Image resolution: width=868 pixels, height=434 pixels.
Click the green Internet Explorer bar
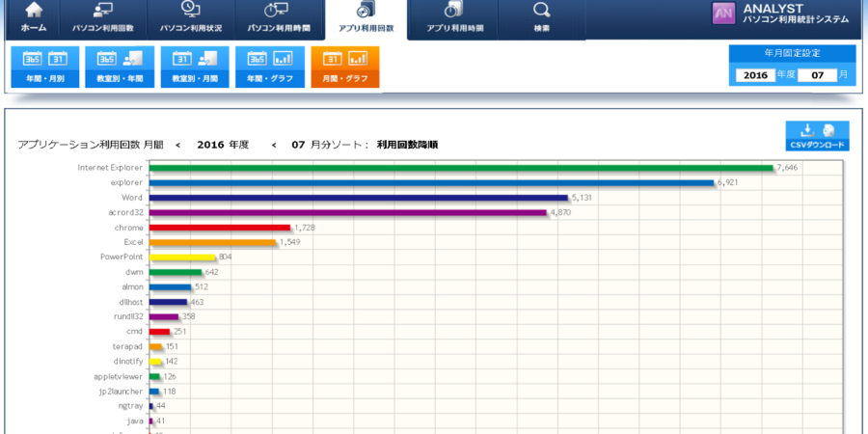461,168
